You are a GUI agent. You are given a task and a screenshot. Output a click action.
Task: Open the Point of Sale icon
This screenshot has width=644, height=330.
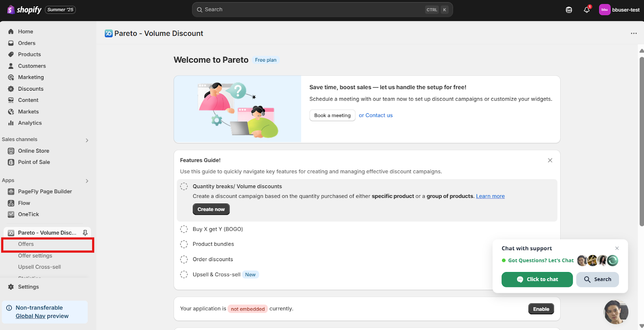coord(11,162)
